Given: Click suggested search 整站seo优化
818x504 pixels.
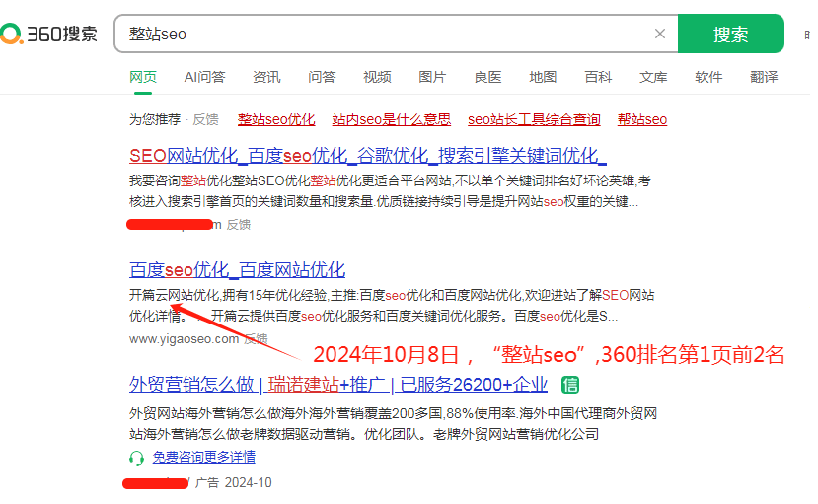Looking at the screenshot, I should click(276, 120).
